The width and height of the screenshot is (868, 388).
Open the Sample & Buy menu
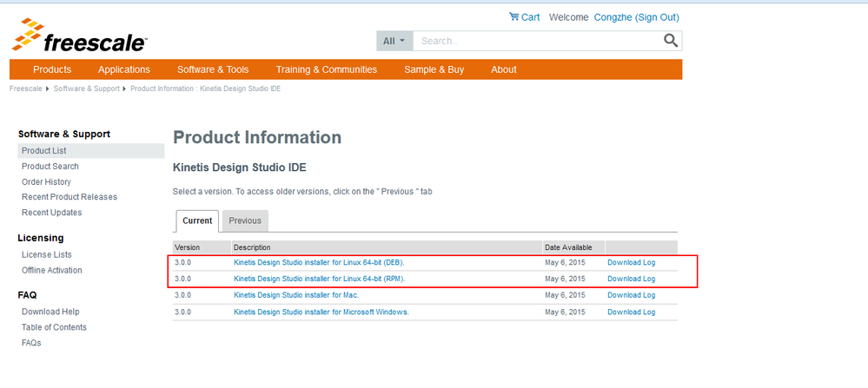(x=434, y=69)
